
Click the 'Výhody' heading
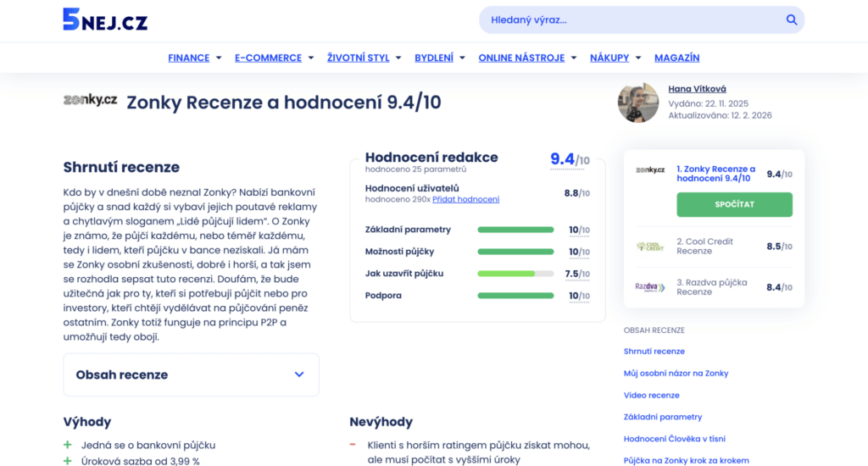tap(87, 422)
